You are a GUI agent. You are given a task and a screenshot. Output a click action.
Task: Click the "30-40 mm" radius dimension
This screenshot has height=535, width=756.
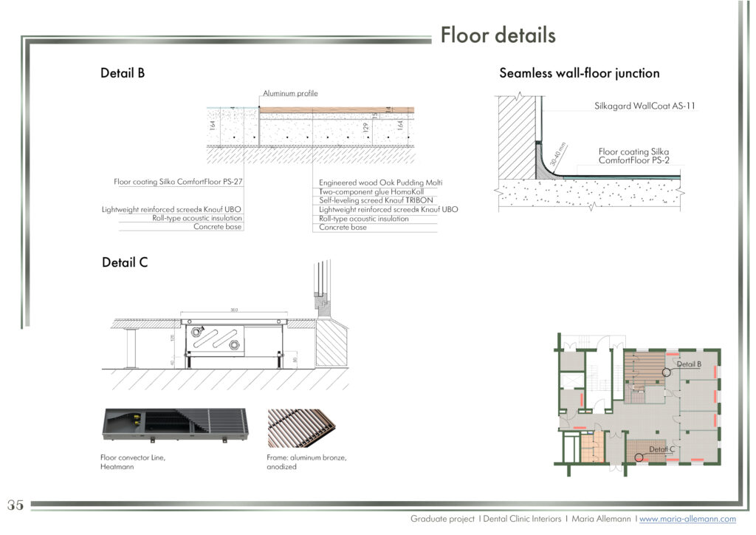(557, 154)
